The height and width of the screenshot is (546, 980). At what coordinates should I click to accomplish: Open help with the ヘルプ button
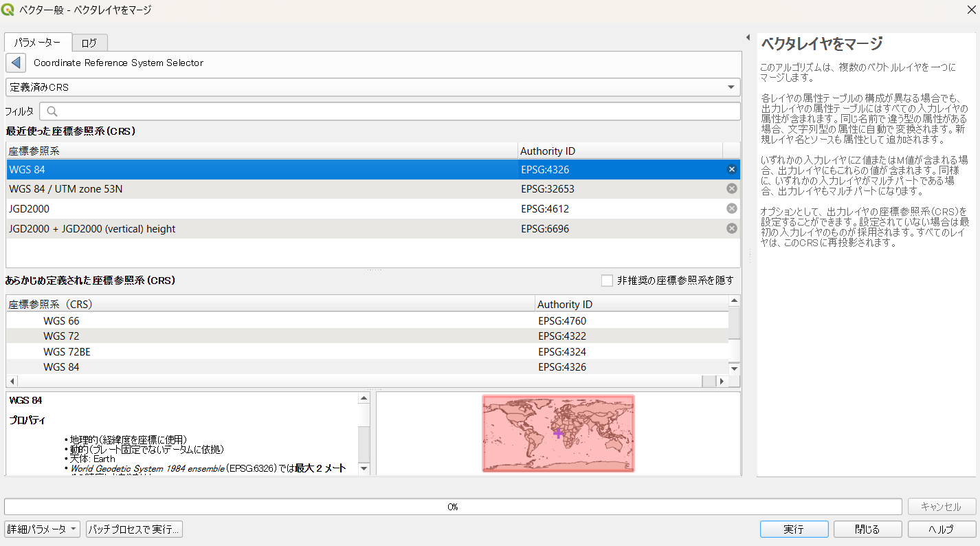click(x=942, y=529)
